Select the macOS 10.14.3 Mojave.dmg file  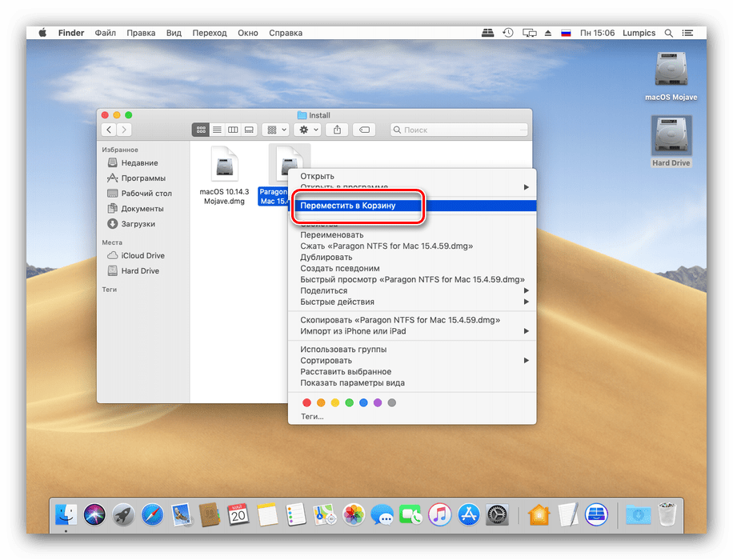(x=224, y=175)
